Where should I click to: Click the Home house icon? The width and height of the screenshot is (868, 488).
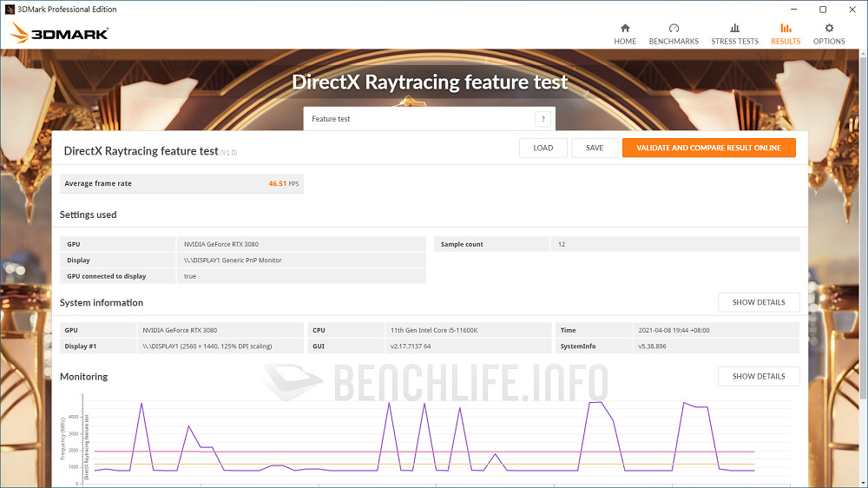[625, 29]
